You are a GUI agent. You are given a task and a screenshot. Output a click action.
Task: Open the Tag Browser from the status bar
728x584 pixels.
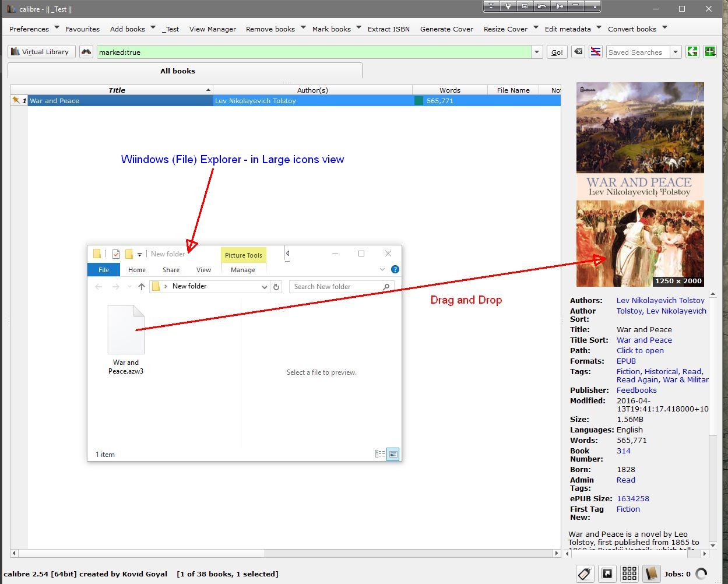point(585,574)
